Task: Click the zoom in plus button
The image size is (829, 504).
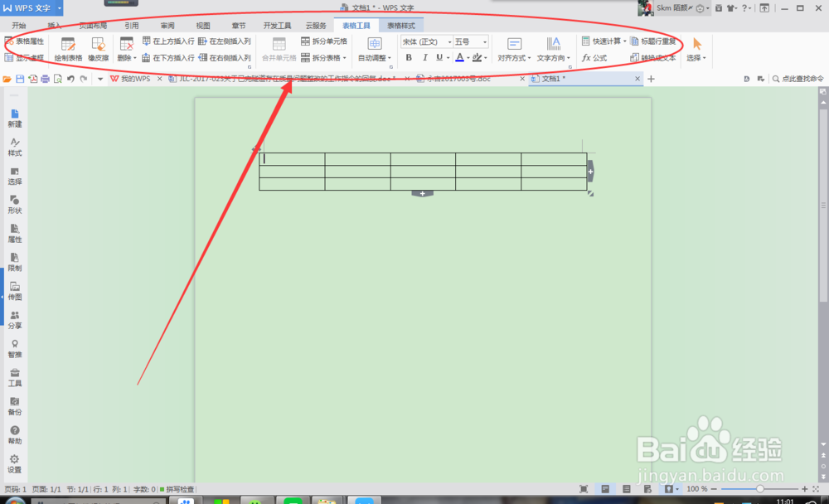Action: click(805, 489)
